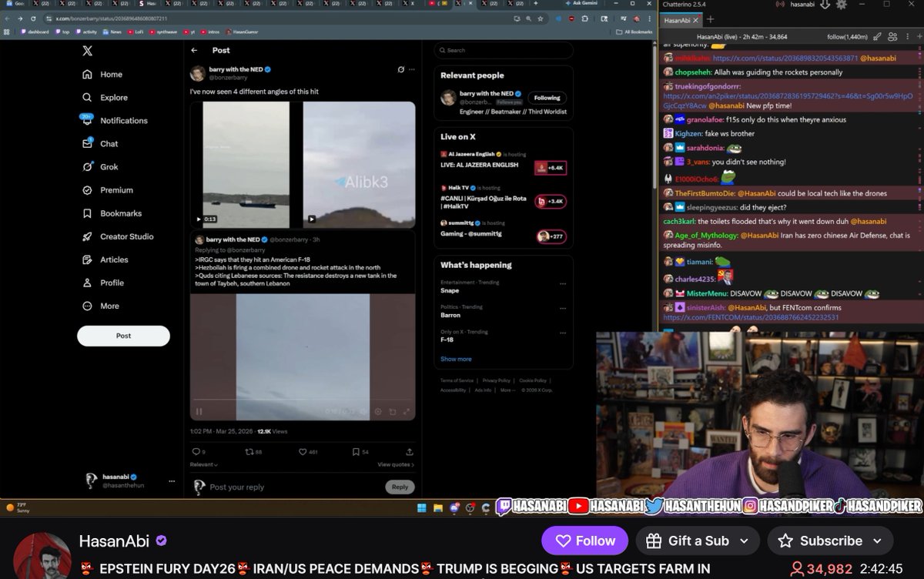Expand the More menu in X sidebar
924x579 pixels.
click(x=100, y=306)
